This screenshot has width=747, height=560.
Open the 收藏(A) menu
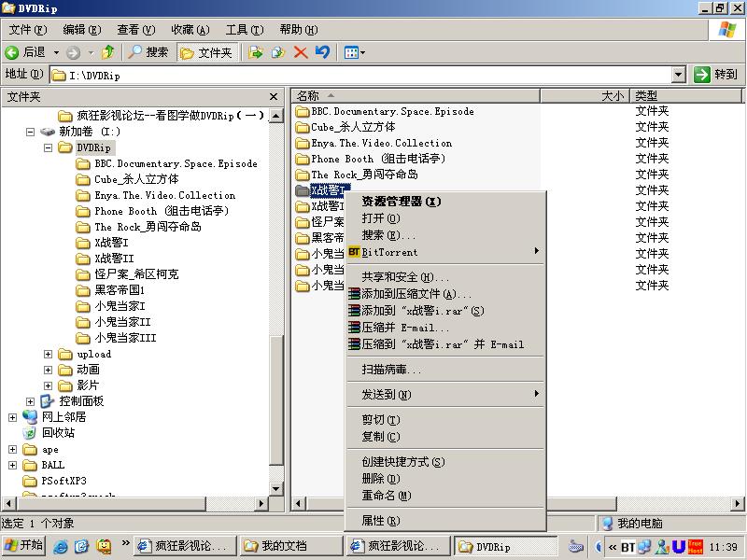tap(190, 30)
